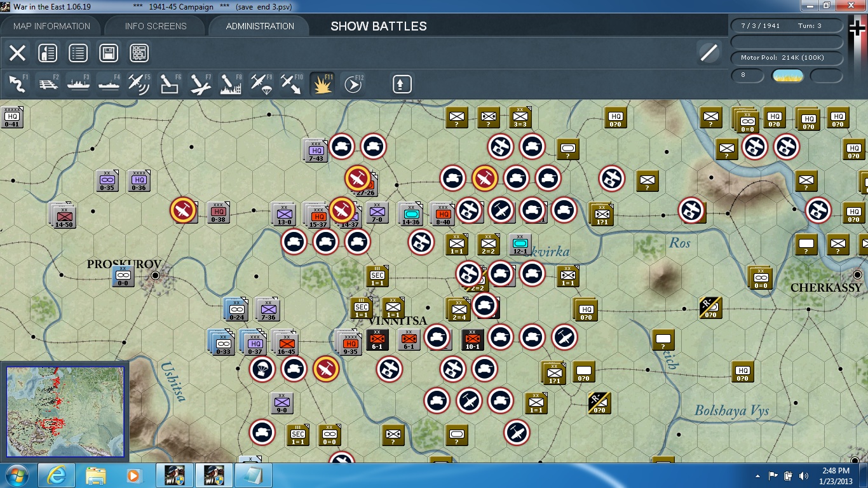Click the Motor Pool 214K (100K) readout
The width and height of the screenshot is (868, 488).
788,58
